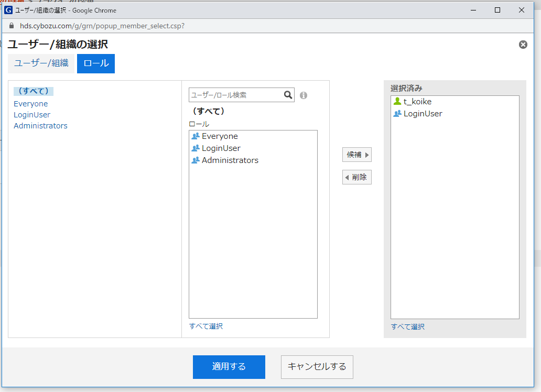
Task: Click すべて選択 under the role list
Action: [205, 326]
